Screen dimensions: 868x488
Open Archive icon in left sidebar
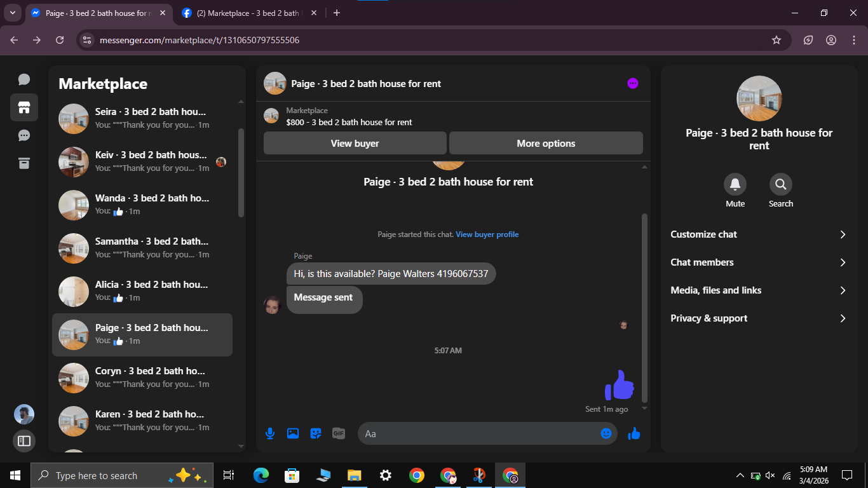(24, 163)
